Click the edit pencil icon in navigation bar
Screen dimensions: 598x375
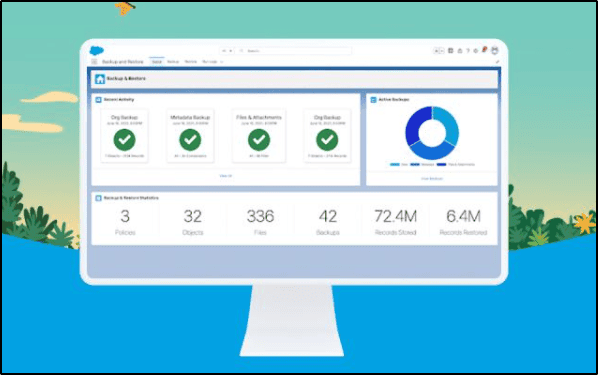coord(497,61)
